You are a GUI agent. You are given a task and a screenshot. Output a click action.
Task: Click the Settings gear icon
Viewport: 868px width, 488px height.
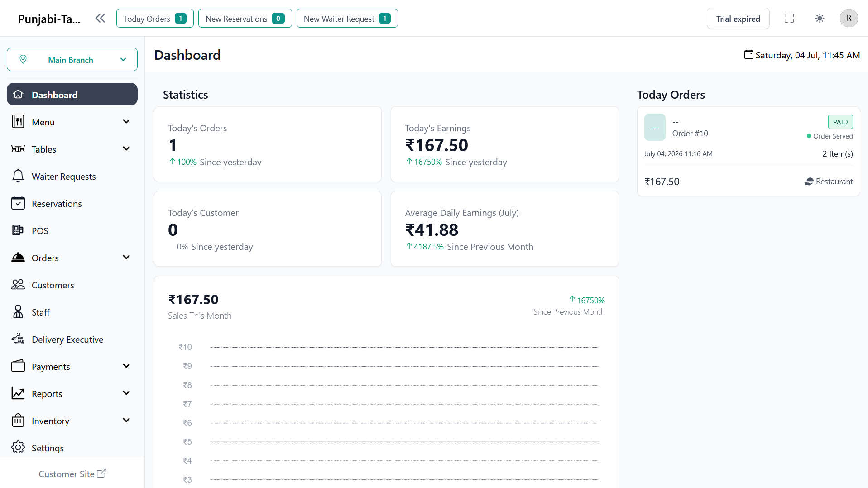(18, 447)
